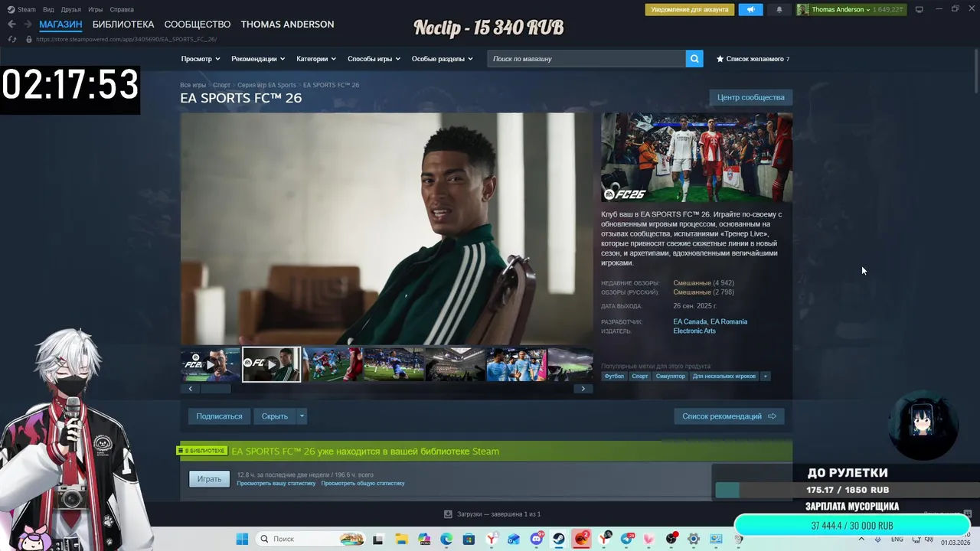This screenshot has height=551, width=980.
Task: Open the THOMAS ANDERSON profile tab
Action: point(287,24)
